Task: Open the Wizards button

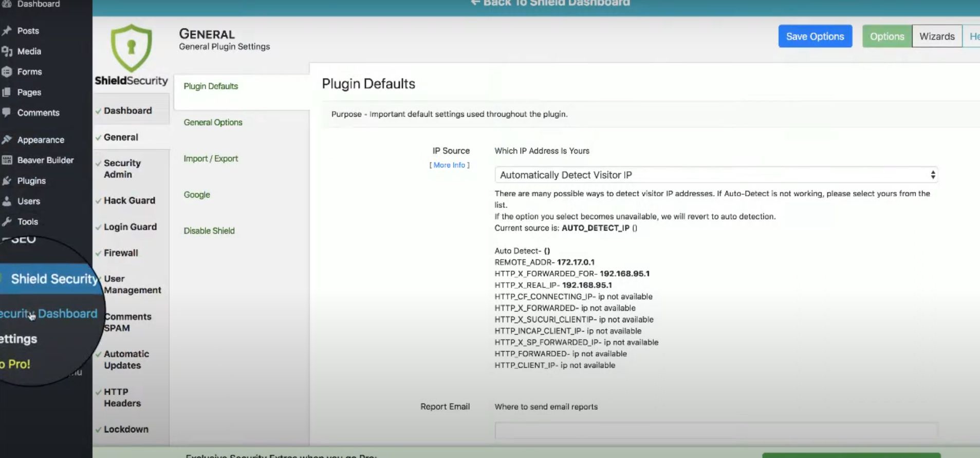Action: [x=937, y=36]
